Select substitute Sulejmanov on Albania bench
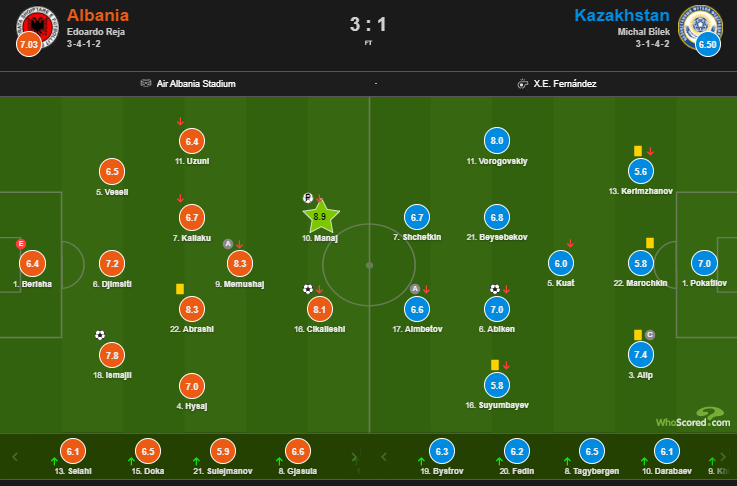 (223, 451)
